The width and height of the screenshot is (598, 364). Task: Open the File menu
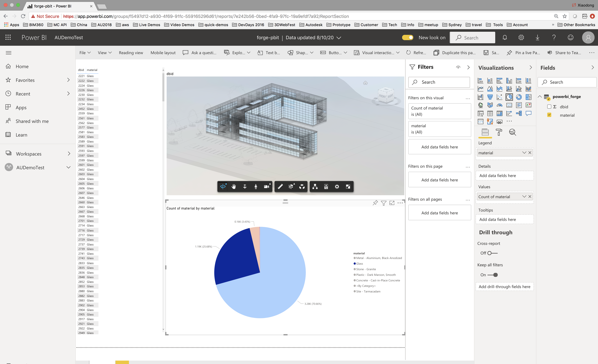coord(85,53)
